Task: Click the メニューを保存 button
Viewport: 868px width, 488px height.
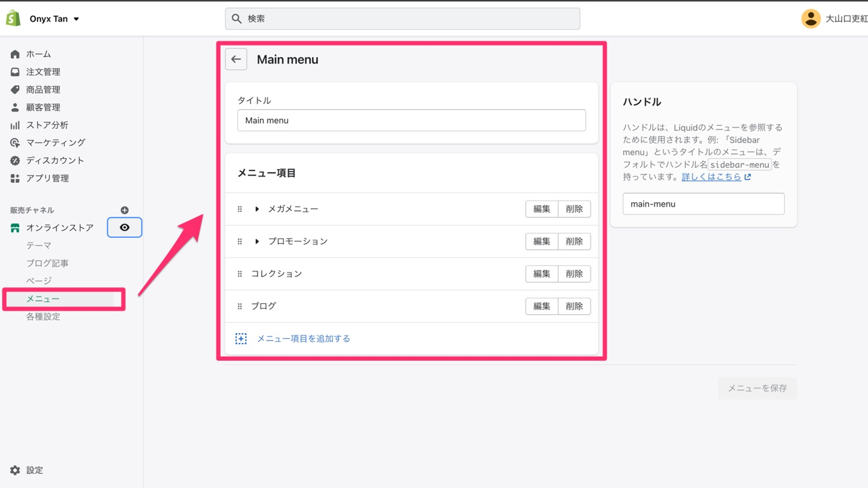Action: tap(757, 388)
